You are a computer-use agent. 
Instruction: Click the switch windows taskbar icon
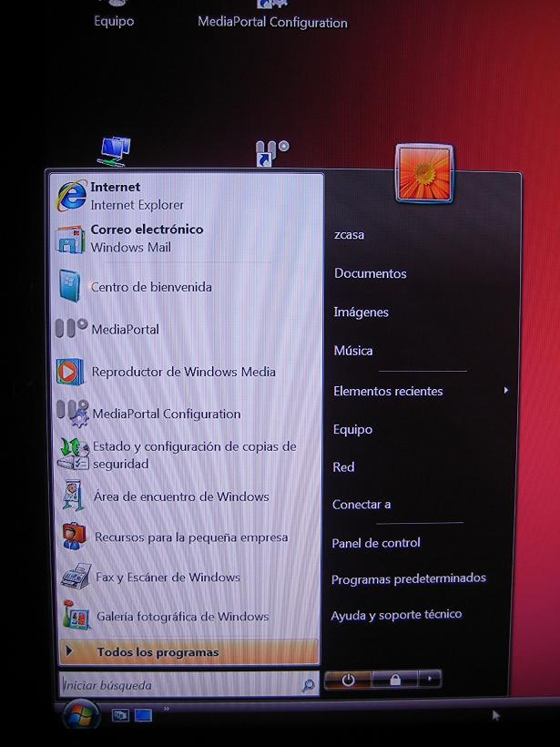[120, 714]
